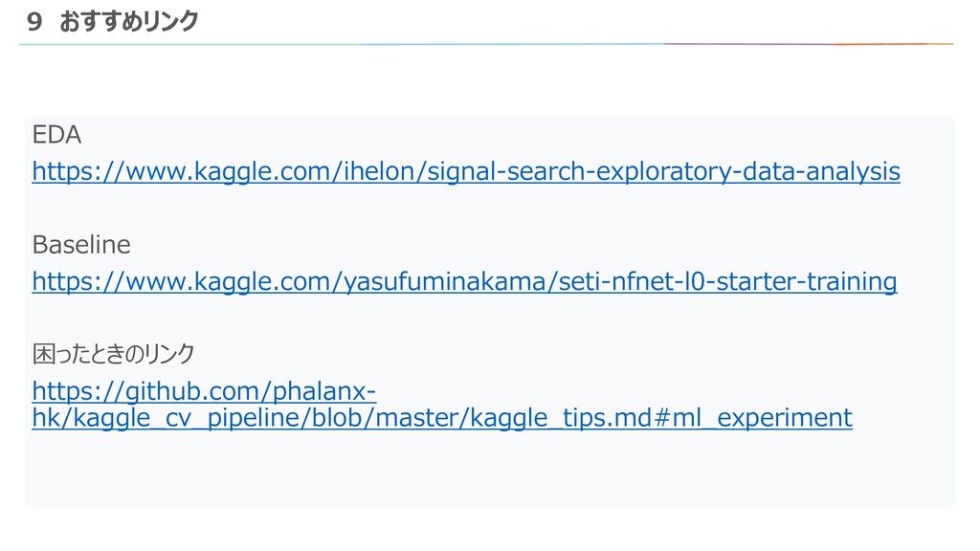The height and width of the screenshot is (551, 980).
Task: Click the 'EDA' heading text
Action: [x=56, y=135]
